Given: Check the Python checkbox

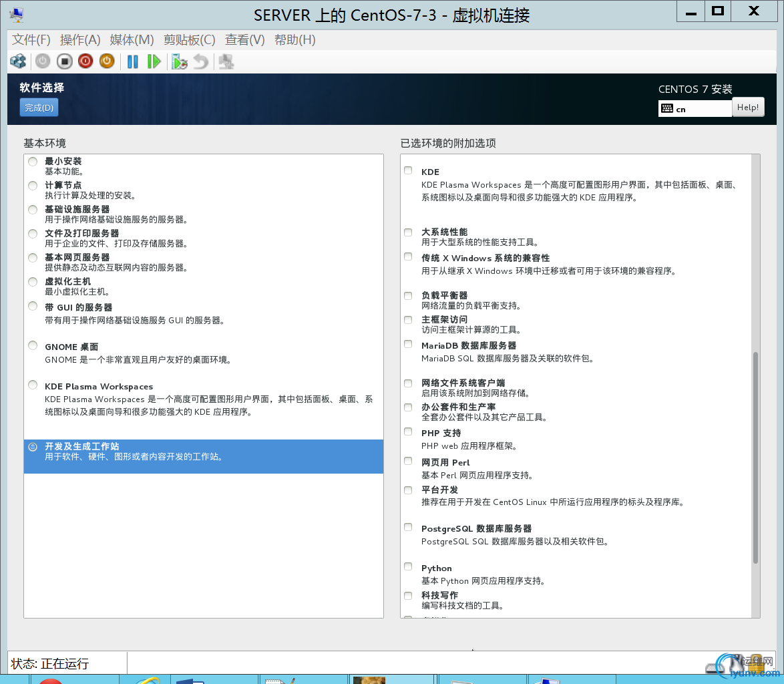Looking at the screenshot, I should (x=409, y=566).
